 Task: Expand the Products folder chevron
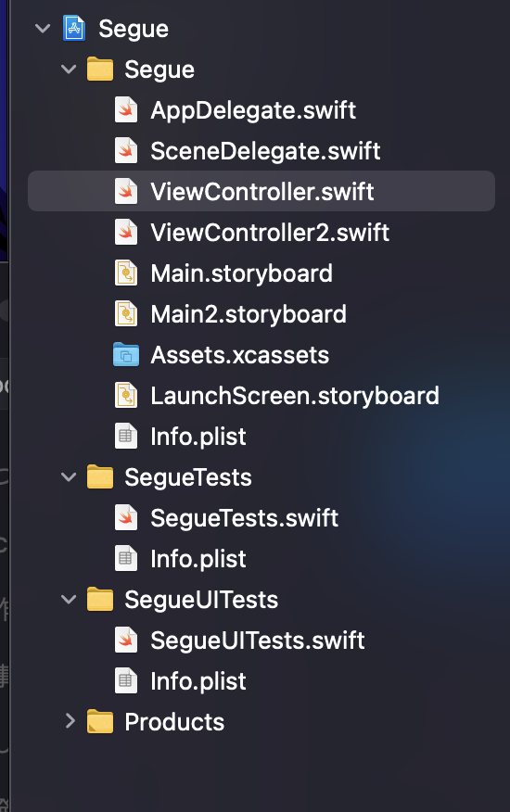(70, 721)
